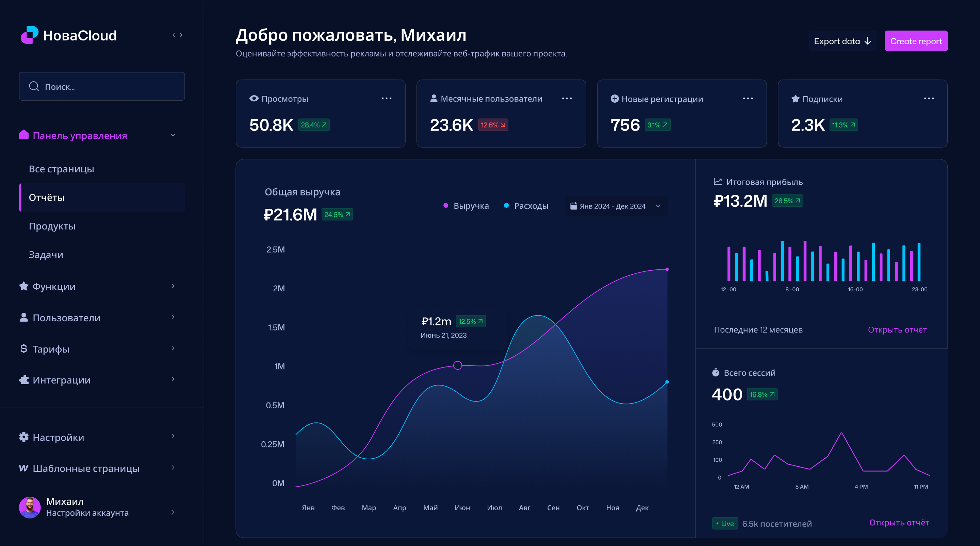Click the Поиск search field
Image resolution: width=980 pixels, height=546 pixels.
pos(102,86)
